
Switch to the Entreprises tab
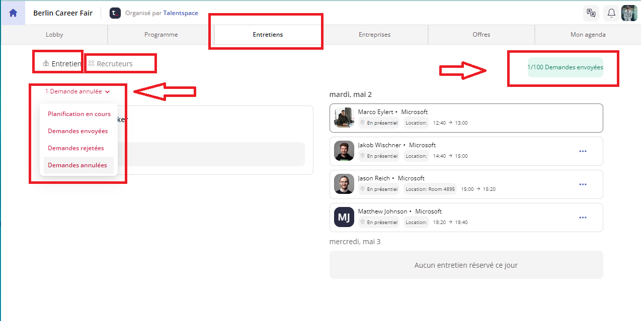pos(374,35)
